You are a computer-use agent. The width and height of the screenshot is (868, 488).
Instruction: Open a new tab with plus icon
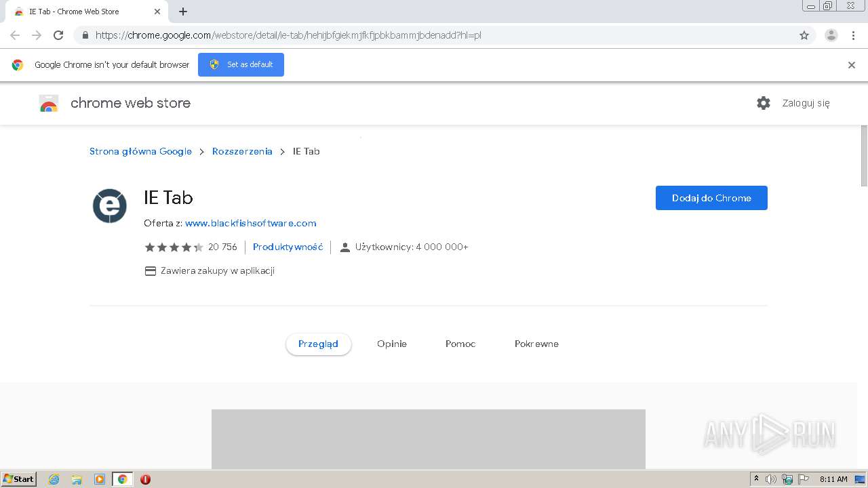(x=183, y=12)
